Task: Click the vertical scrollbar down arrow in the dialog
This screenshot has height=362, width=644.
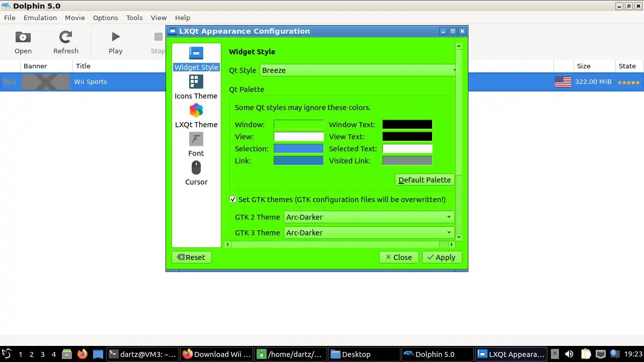Action: (x=459, y=237)
